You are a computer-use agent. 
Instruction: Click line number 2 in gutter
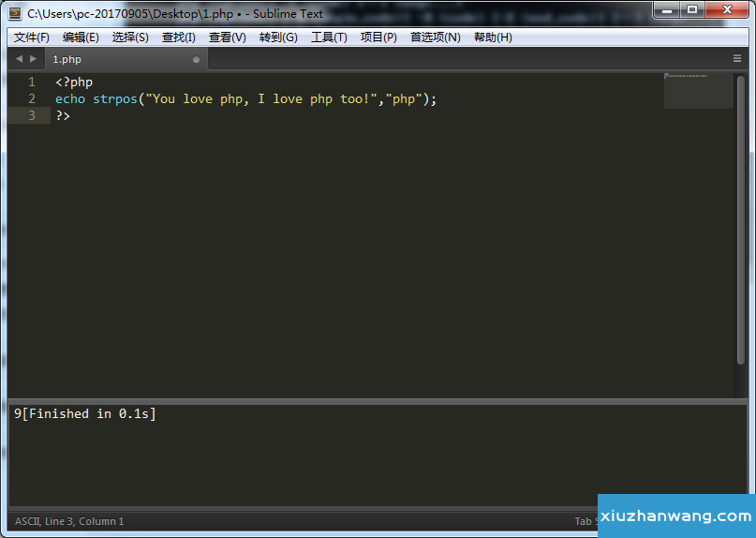pyautogui.click(x=32, y=99)
